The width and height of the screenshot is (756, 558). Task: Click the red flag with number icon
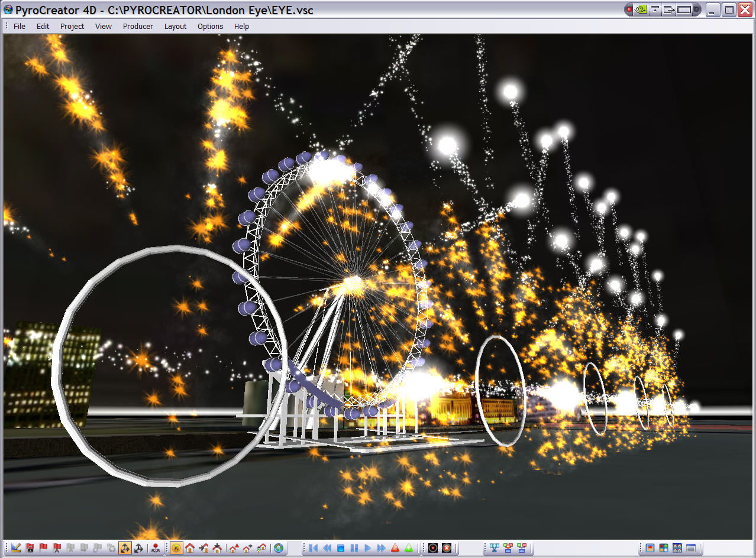tap(30, 548)
